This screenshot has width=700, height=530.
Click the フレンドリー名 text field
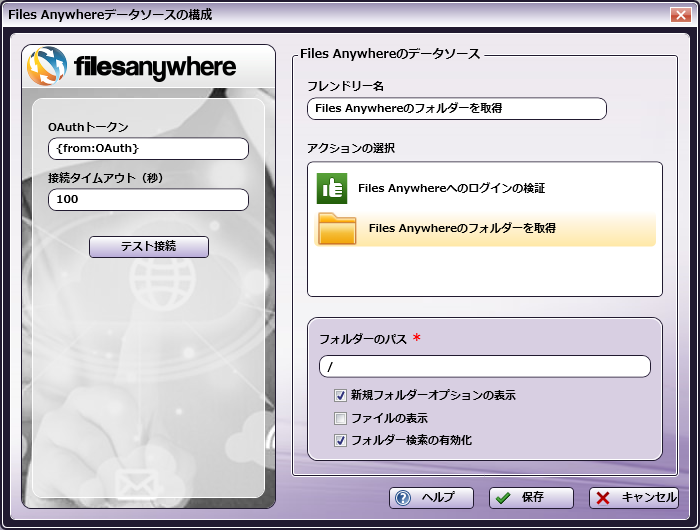tap(457, 109)
